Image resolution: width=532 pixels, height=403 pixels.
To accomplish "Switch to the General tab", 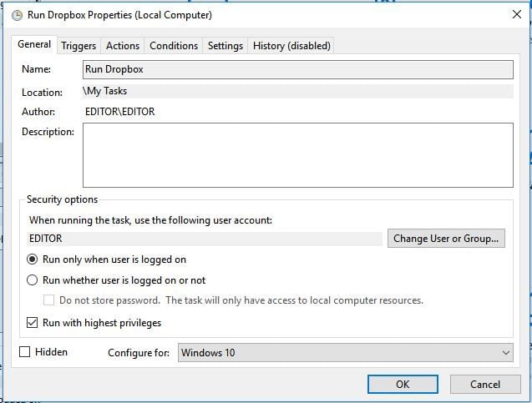I will [x=34, y=45].
